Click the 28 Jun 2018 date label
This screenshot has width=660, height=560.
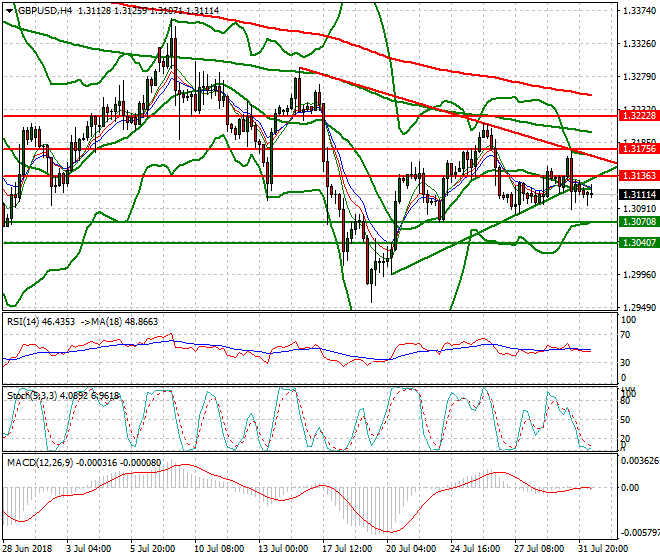[x=28, y=549]
